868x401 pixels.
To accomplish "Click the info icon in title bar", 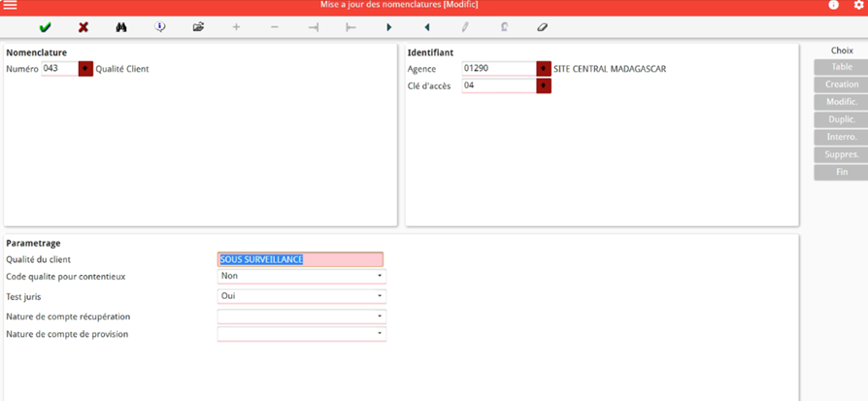I will coord(833,6).
